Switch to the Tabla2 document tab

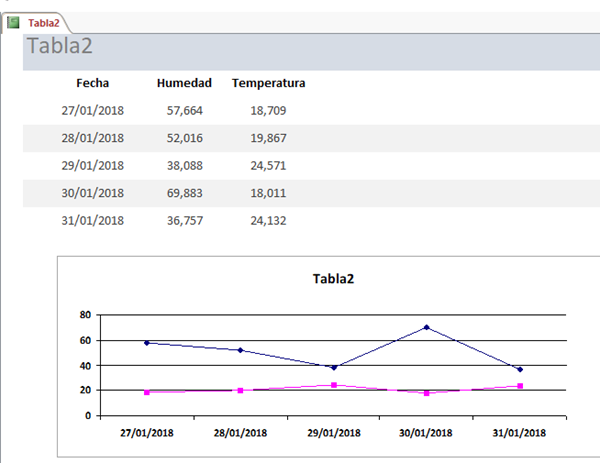coord(43,21)
